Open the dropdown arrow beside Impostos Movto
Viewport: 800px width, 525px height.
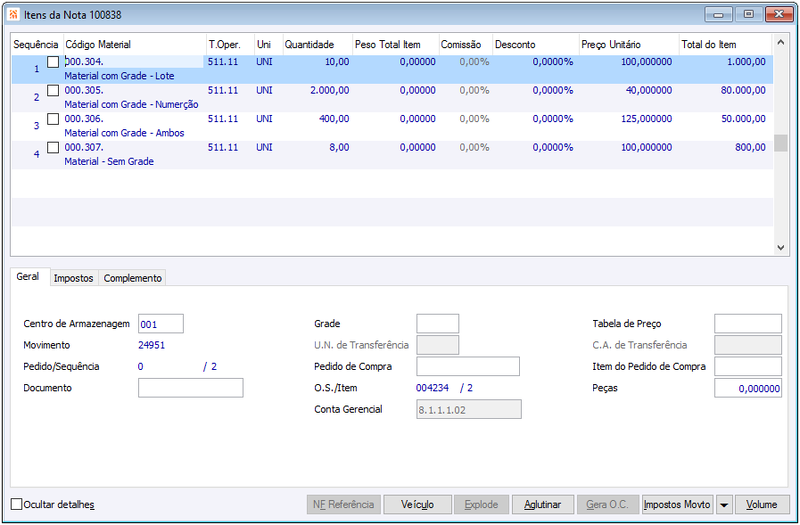[723, 505]
